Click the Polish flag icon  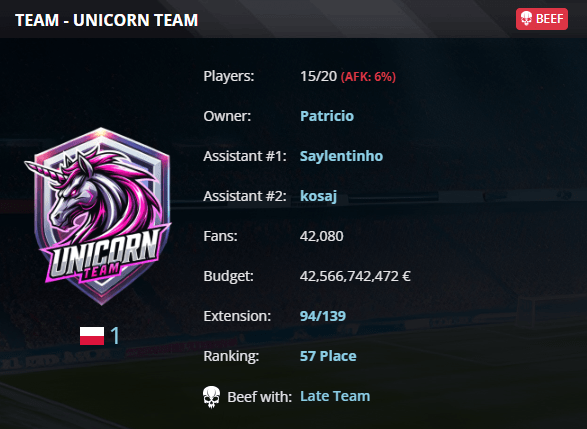(92, 335)
